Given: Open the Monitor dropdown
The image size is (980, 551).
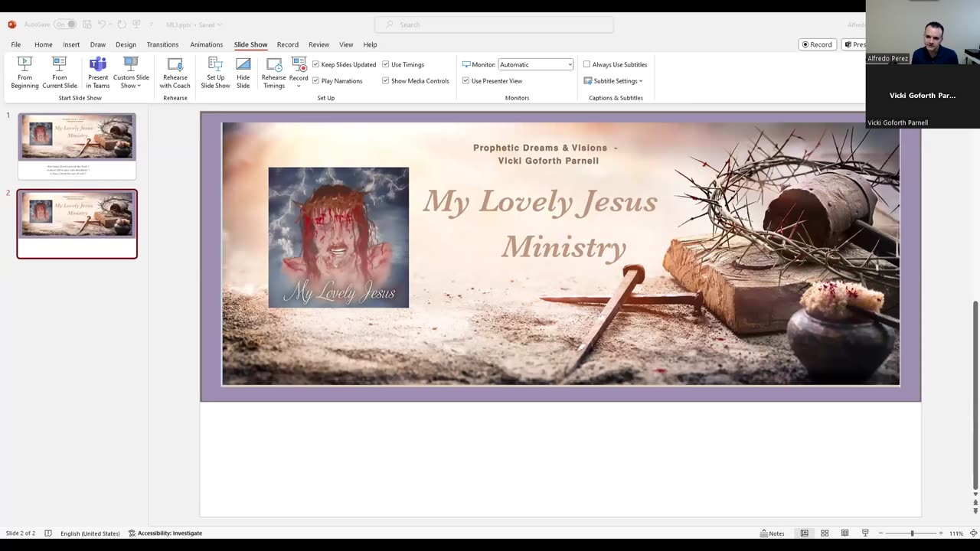Looking at the screenshot, I should coord(535,65).
